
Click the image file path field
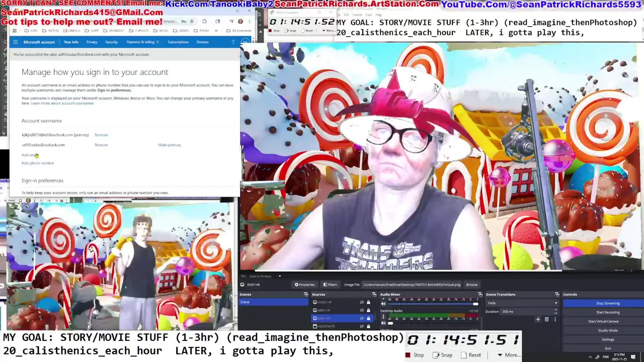412,285
